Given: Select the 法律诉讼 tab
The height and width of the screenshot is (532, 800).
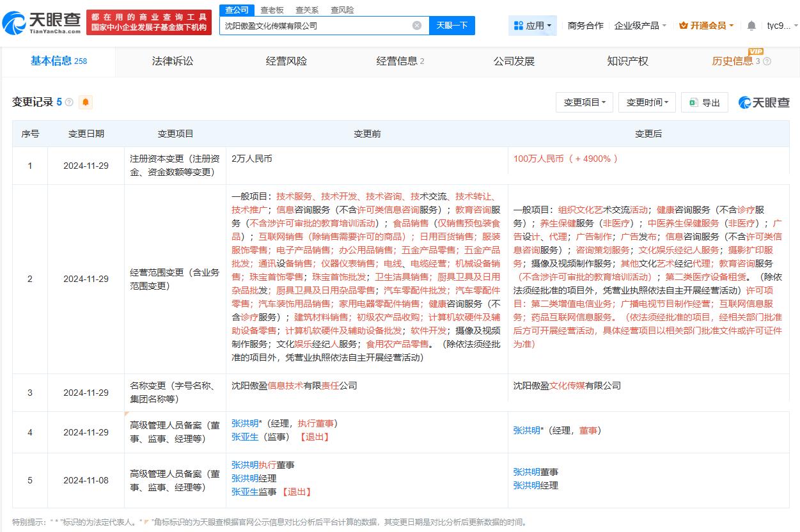Looking at the screenshot, I should pos(173,61).
